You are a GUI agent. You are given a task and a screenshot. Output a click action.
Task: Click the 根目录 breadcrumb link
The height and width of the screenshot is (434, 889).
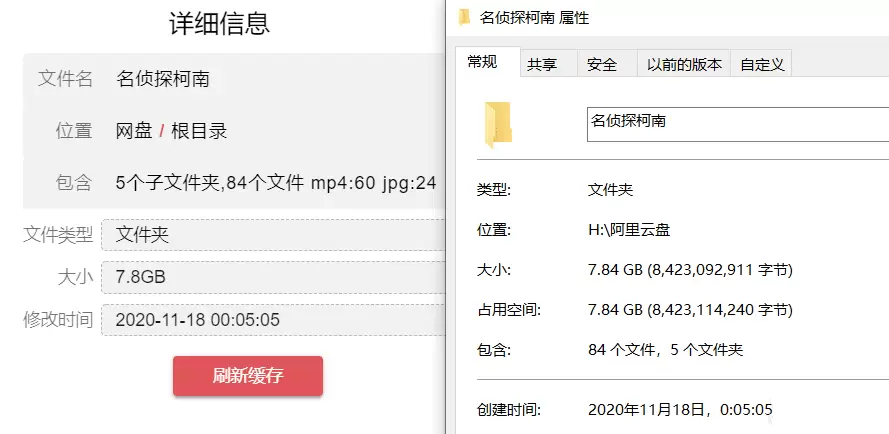(x=199, y=131)
